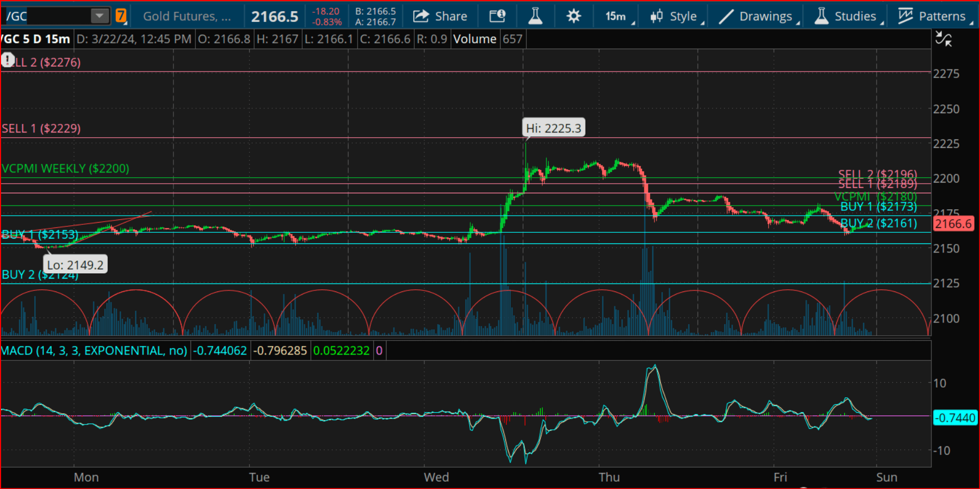Select the daily BUY 2 ($2161) label
This screenshot has width=980, height=489.
[879, 223]
